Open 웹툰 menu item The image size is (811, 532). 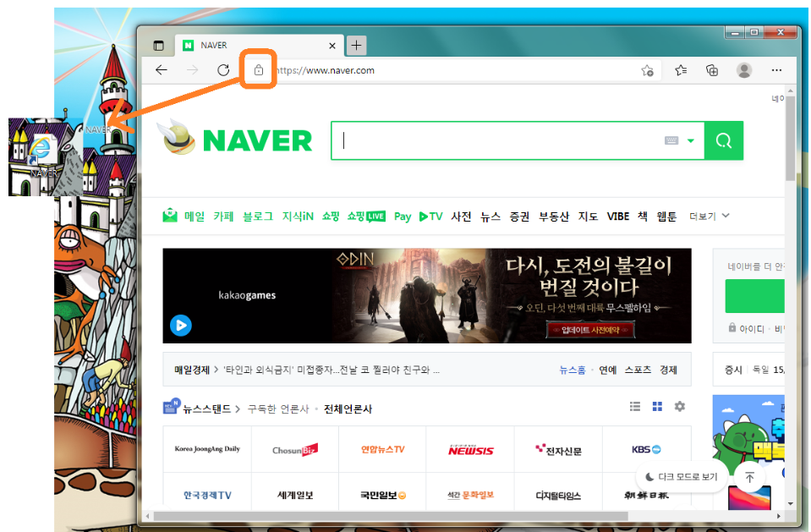tap(666, 216)
